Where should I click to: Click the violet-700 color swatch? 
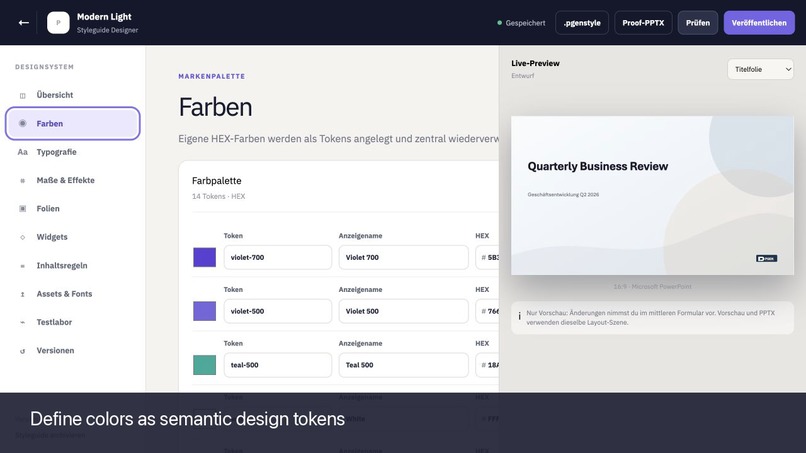point(205,258)
